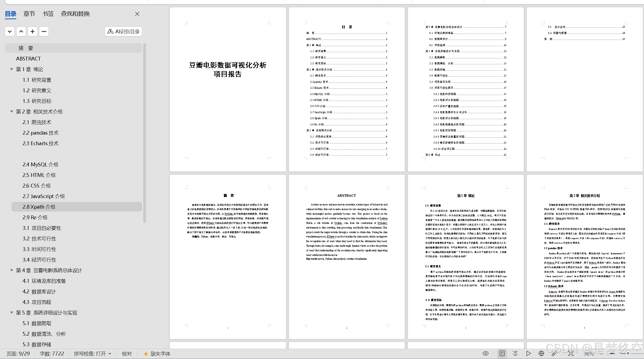Open the 查找和替换 tab
The image size is (644, 359).
pos(75,14)
